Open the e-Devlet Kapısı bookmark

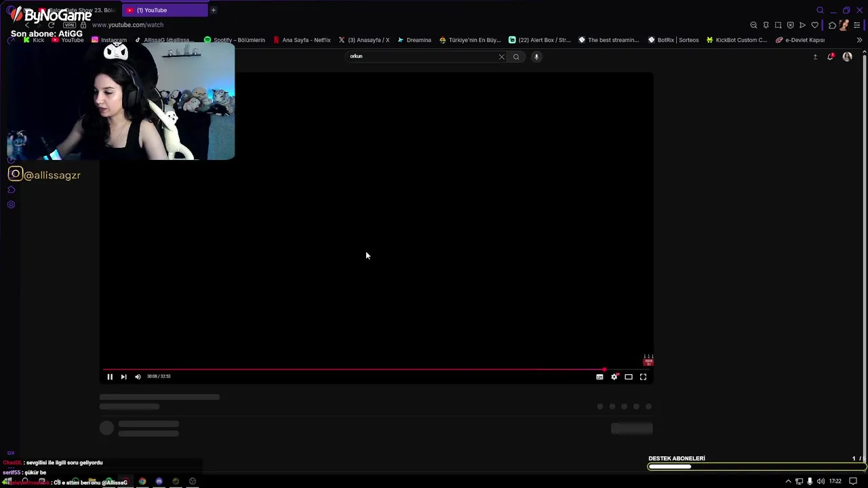click(x=800, y=40)
